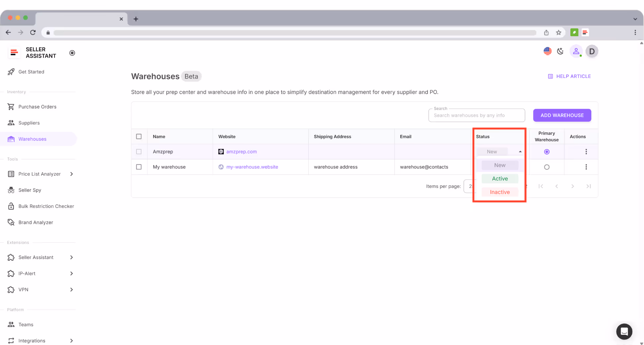Check the checkbox for My warehouse row
Screen dimensions: 644x345
[139, 167]
